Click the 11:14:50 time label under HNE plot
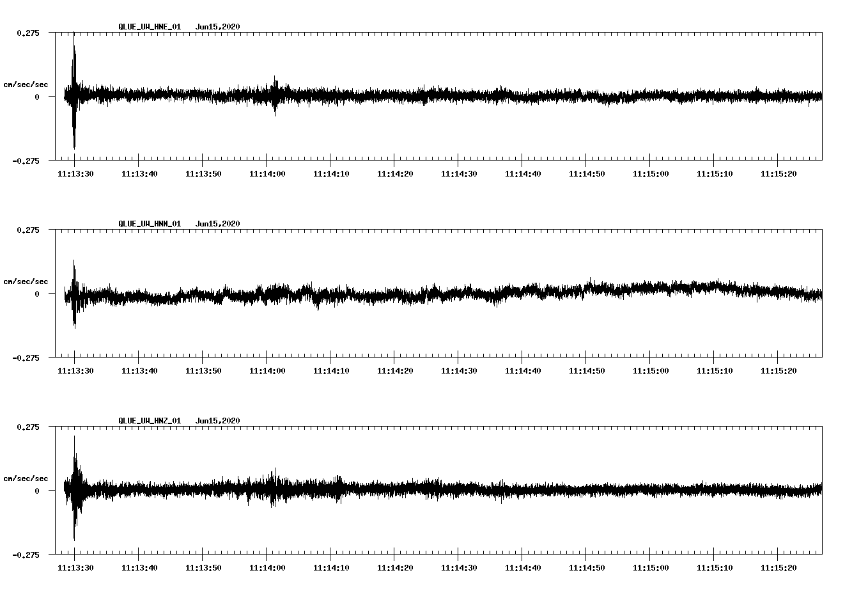The height and width of the screenshot is (591, 868). click(x=587, y=174)
